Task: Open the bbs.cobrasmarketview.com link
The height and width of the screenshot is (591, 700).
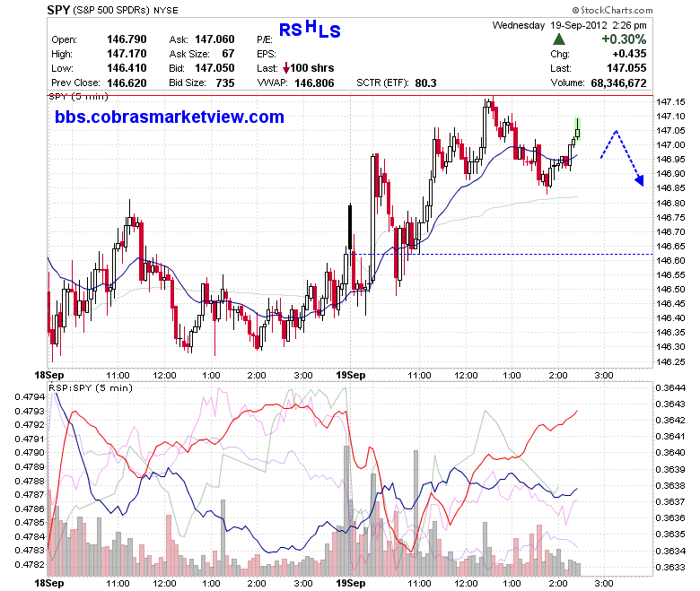Action: tap(170, 117)
